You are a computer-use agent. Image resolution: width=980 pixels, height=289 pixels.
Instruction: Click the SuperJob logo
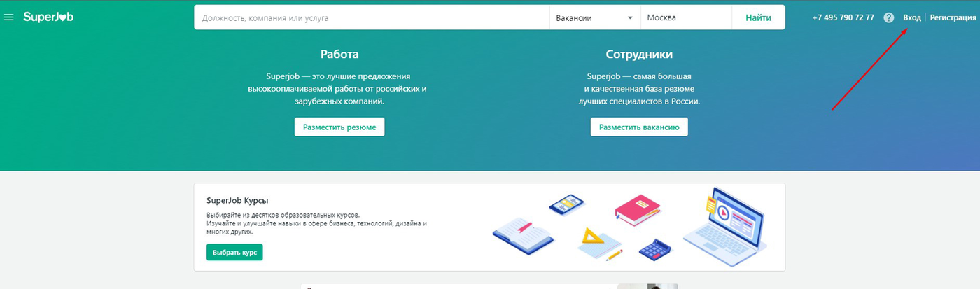(x=48, y=17)
